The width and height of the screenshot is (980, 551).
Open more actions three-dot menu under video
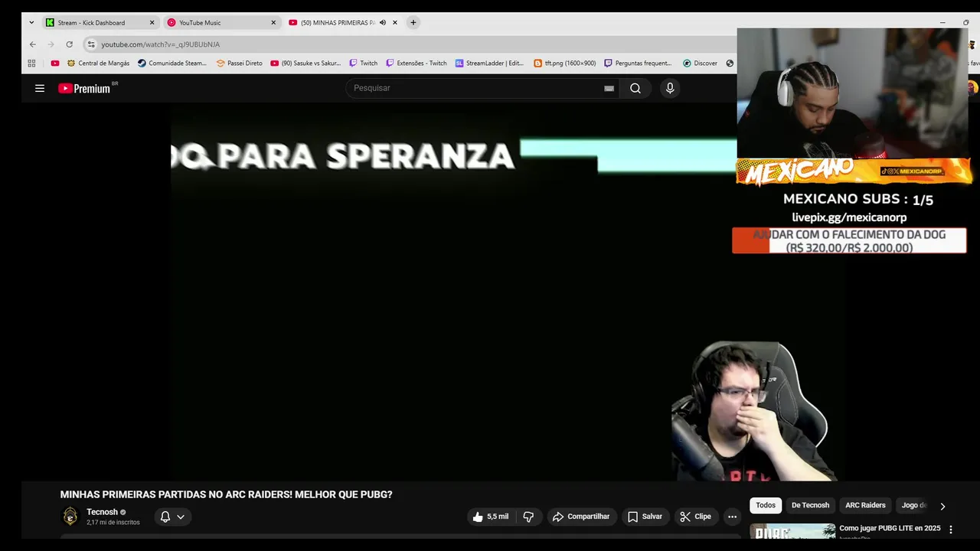click(732, 517)
